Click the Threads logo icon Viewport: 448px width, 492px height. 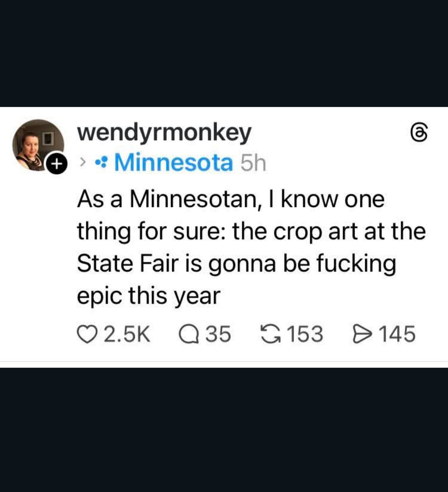point(419,133)
